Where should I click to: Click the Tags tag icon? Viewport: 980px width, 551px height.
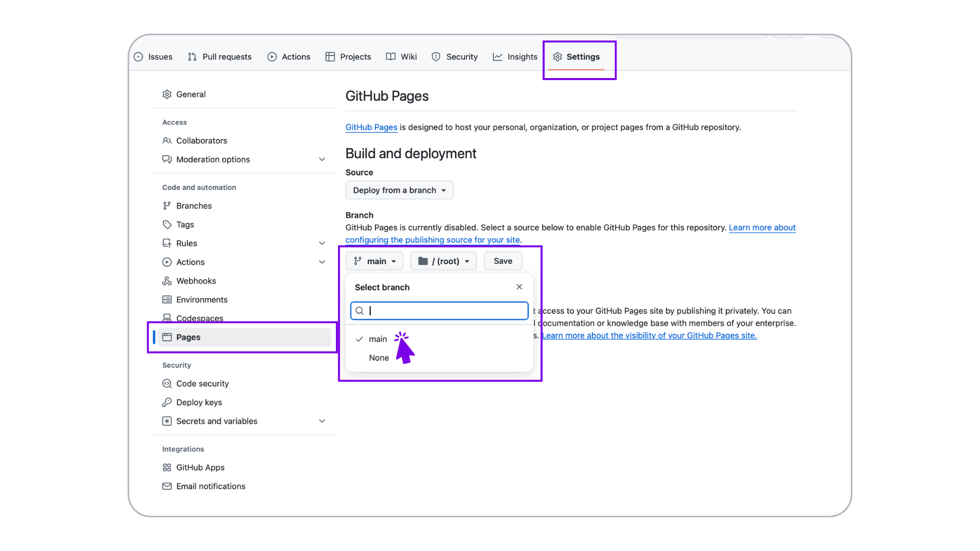[x=167, y=224]
